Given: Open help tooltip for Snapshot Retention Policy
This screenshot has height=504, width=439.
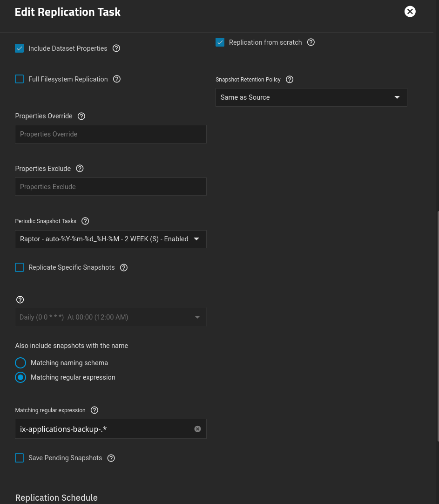Looking at the screenshot, I should click(x=290, y=80).
